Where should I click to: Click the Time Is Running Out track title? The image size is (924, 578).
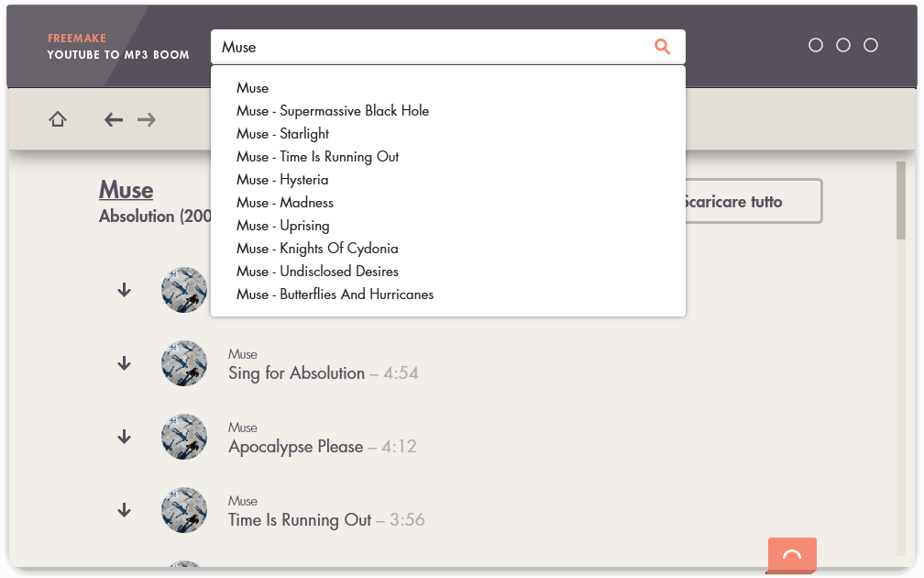click(300, 519)
